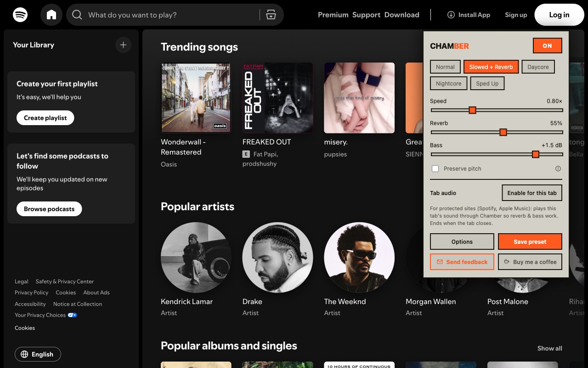Click the Reverb slider handle
The width and height of the screenshot is (588, 368).
503,132
